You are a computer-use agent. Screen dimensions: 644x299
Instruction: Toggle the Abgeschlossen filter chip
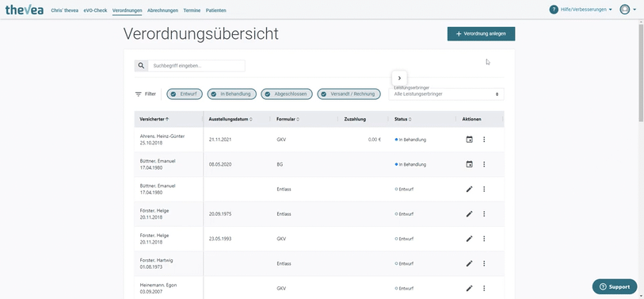287,94
